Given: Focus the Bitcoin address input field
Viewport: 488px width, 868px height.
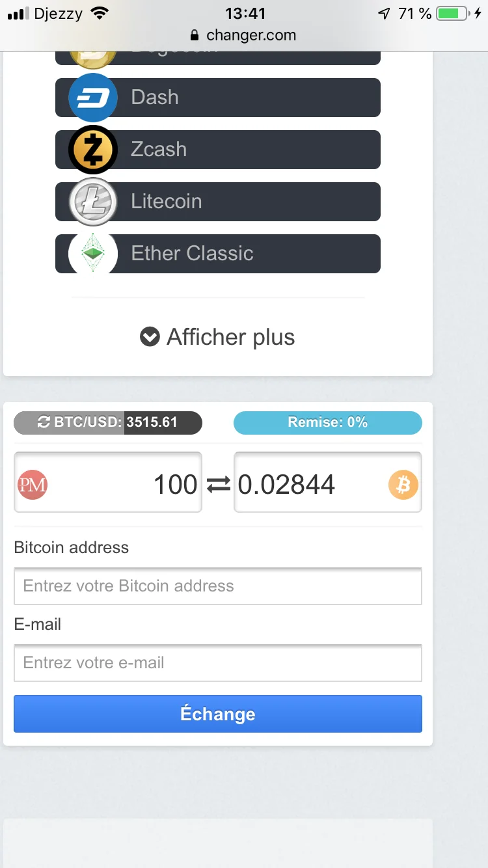Looking at the screenshot, I should (x=217, y=586).
